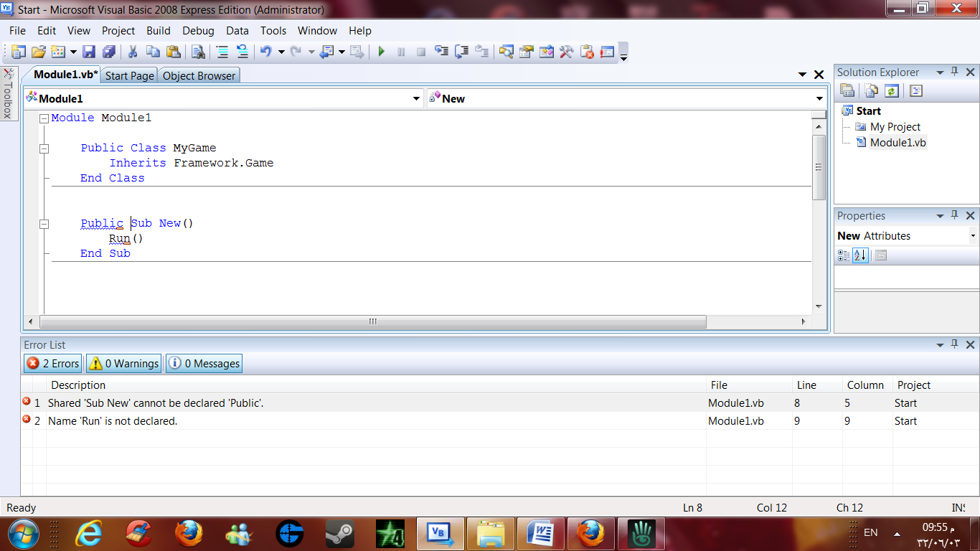
Task: Switch to the Object Browser tab
Action: pyautogui.click(x=199, y=75)
